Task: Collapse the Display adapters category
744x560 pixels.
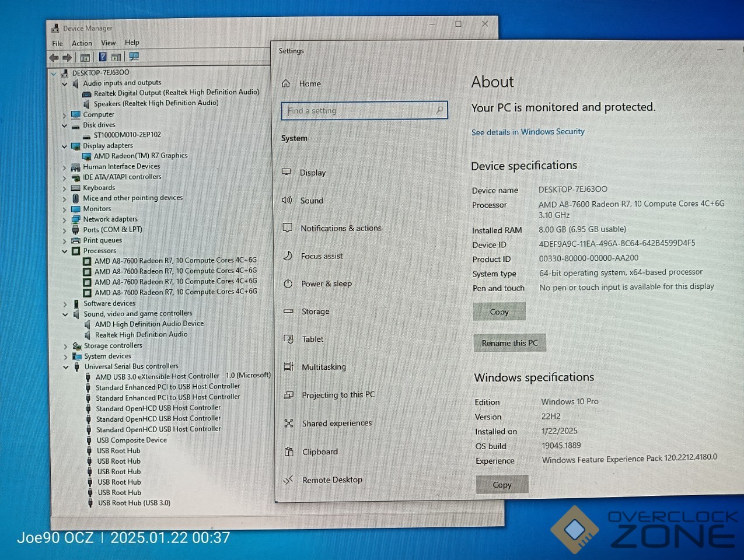Action: [65, 146]
